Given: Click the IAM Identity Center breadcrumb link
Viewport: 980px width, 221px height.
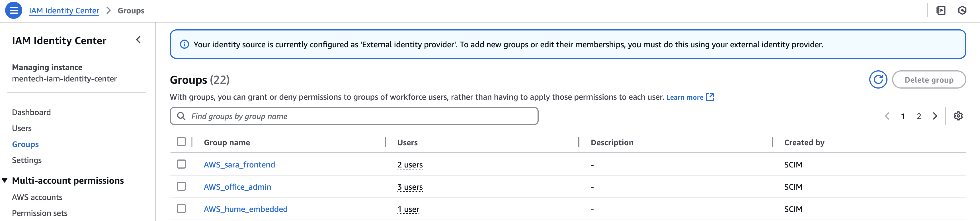Looking at the screenshot, I should coord(64,11).
